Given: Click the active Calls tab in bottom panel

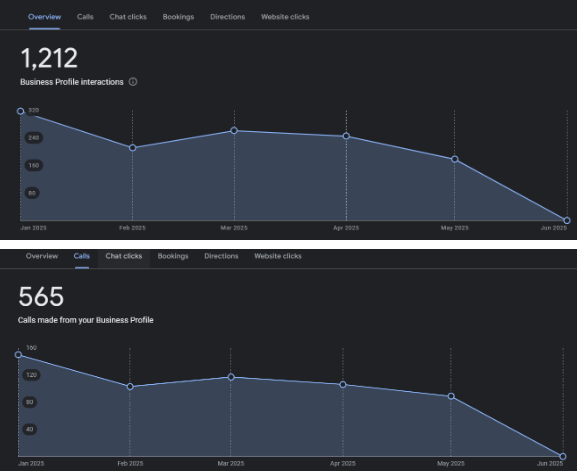Looking at the screenshot, I should [x=82, y=256].
